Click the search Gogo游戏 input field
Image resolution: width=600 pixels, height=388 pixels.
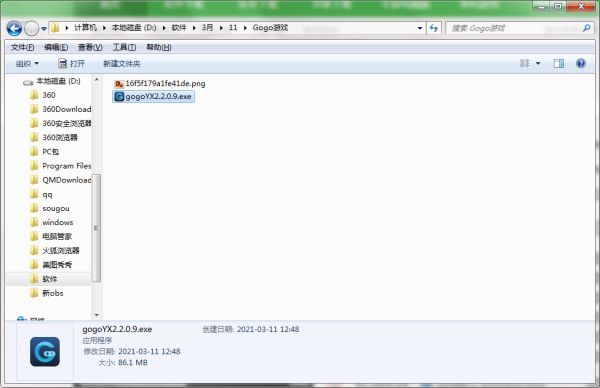514,28
